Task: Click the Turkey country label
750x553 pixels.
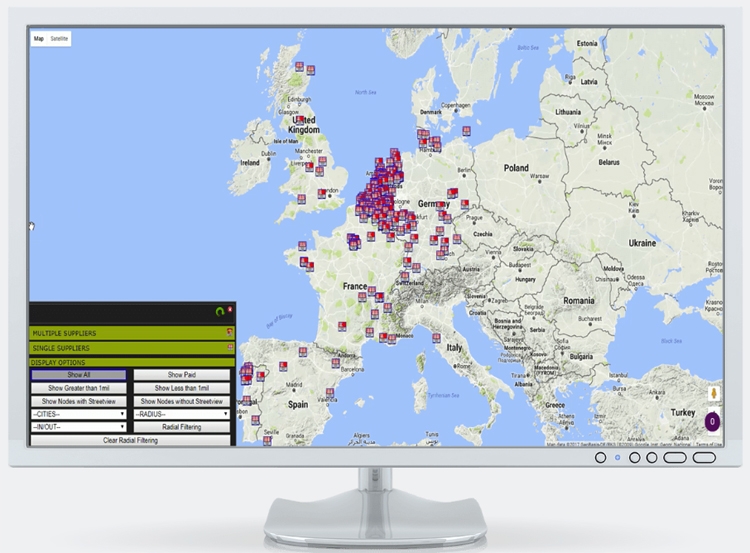Action: point(683,412)
